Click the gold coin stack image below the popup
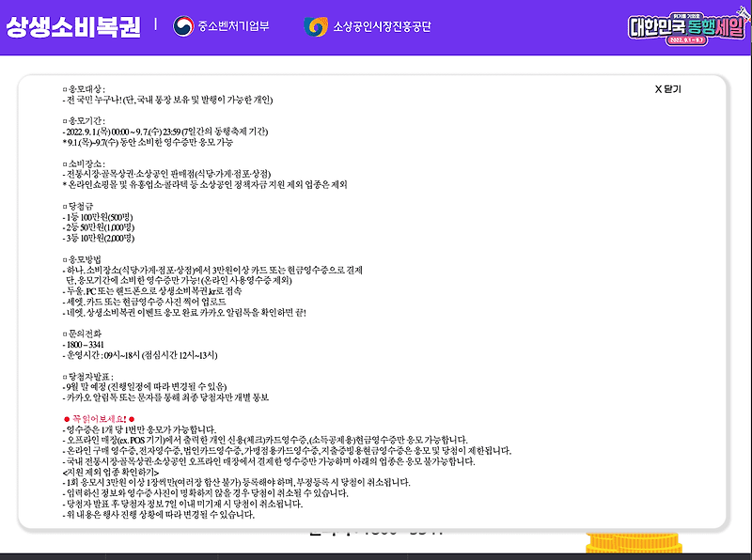This screenshot has height=560, width=752. (x=634, y=541)
